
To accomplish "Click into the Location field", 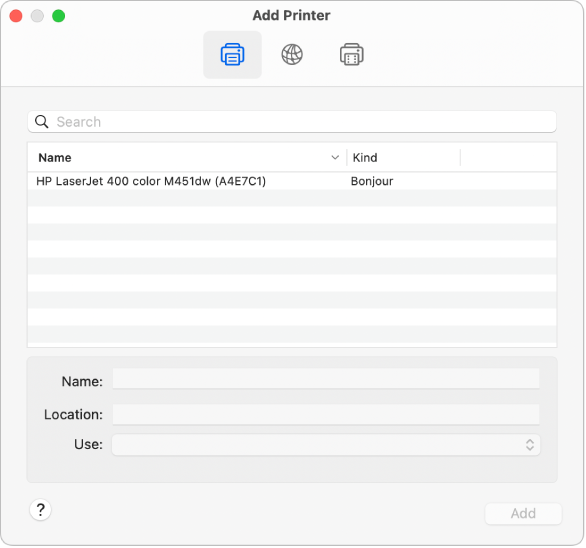I will click(326, 414).
